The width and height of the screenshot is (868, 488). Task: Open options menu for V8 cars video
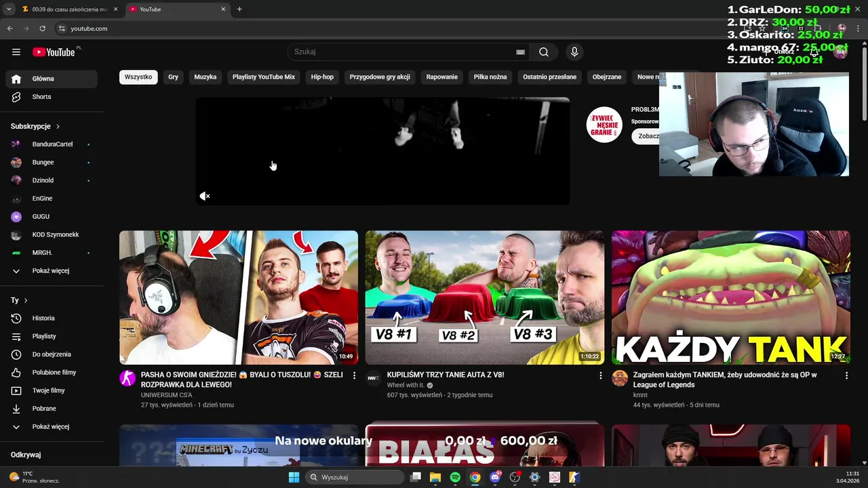pos(600,375)
